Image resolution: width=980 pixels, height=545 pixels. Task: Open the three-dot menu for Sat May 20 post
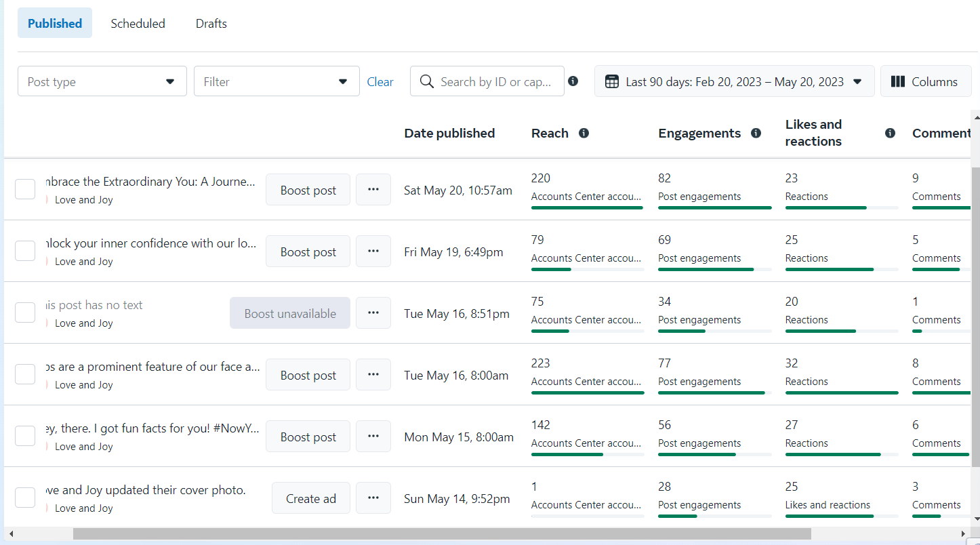[x=373, y=190]
